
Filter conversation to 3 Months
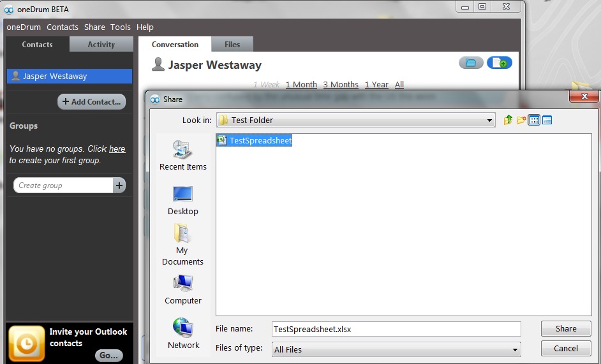tap(341, 84)
